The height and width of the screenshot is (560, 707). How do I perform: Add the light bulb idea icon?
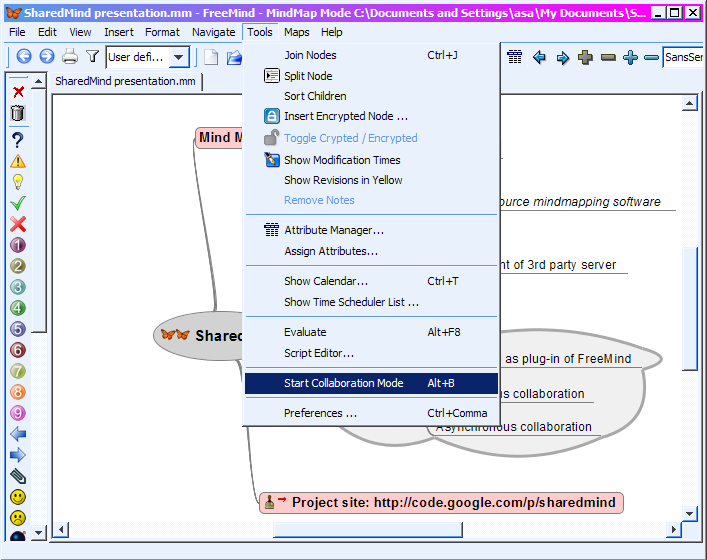pyautogui.click(x=18, y=182)
